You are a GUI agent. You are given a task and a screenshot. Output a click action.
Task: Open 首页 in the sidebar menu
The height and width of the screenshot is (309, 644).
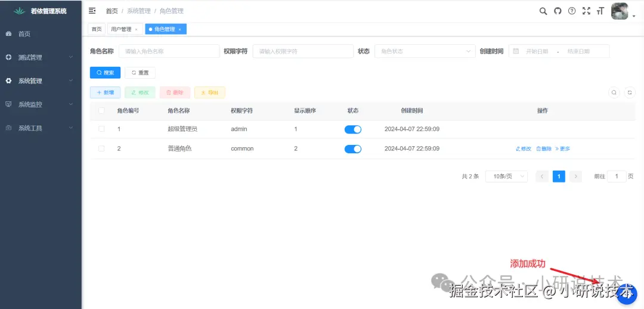coord(41,33)
